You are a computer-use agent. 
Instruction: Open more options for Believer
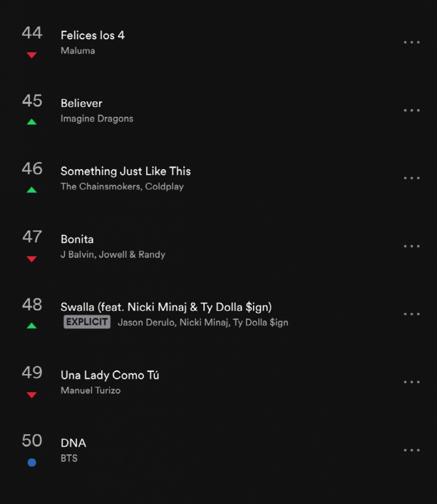click(x=412, y=110)
